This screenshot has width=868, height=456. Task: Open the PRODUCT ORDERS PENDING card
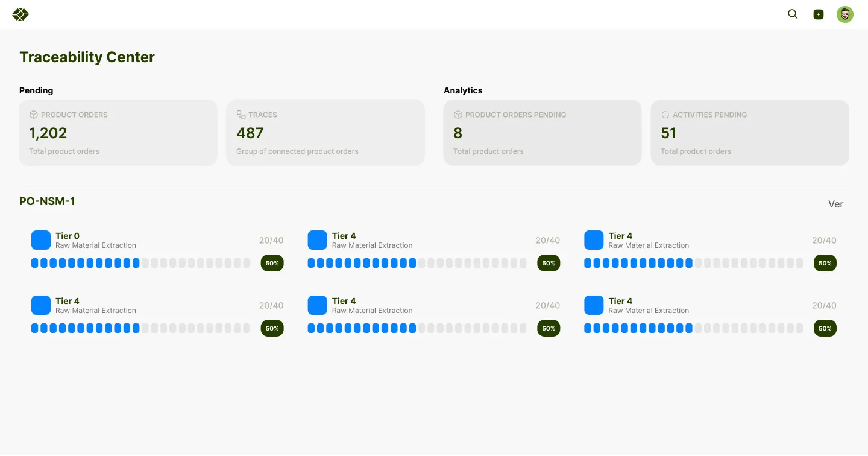click(x=542, y=133)
